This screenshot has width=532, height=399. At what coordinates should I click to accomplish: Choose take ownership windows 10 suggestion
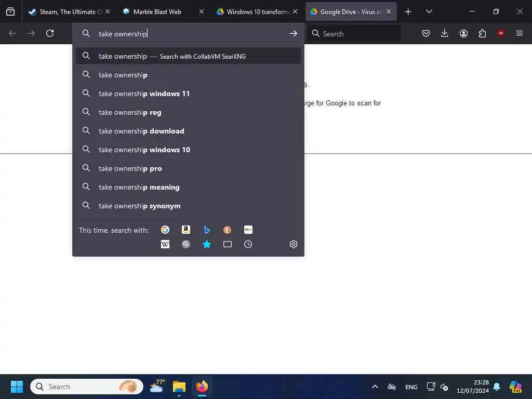(x=188, y=149)
